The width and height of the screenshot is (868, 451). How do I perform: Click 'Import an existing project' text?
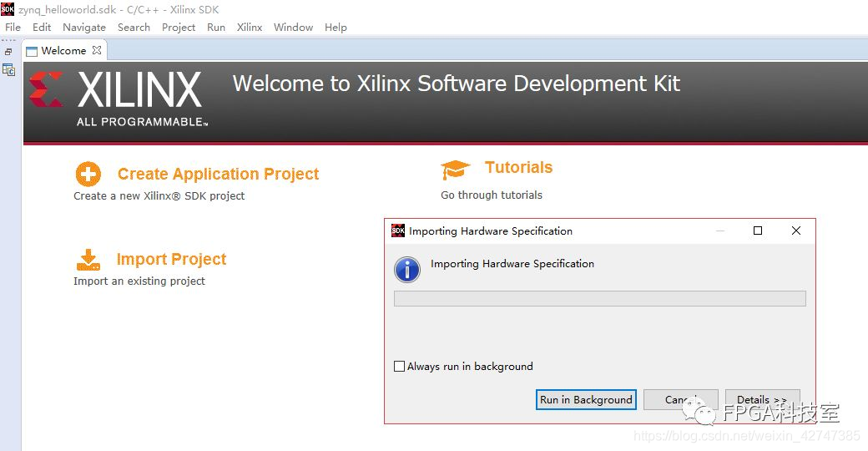pos(139,281)
